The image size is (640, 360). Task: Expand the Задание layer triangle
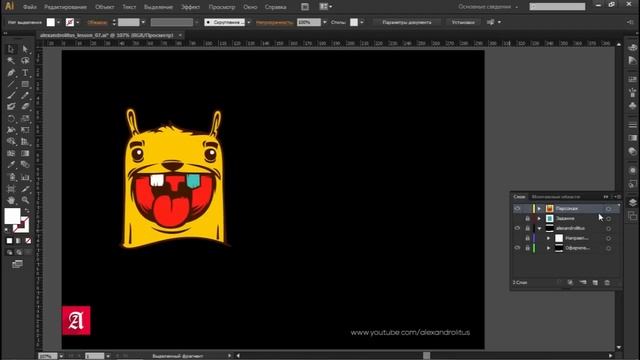(539, 218)
